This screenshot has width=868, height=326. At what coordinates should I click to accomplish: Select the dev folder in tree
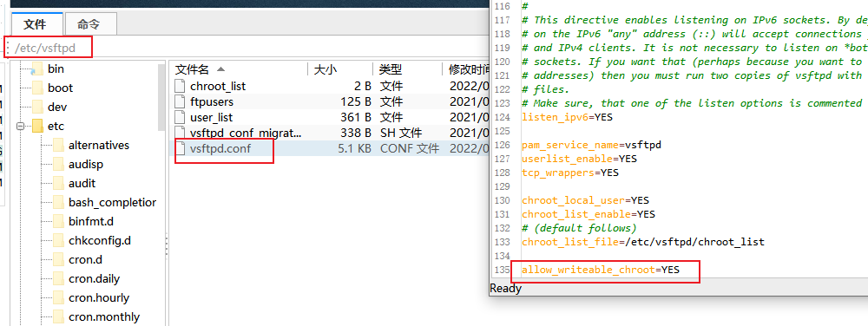tap(57, 107)
